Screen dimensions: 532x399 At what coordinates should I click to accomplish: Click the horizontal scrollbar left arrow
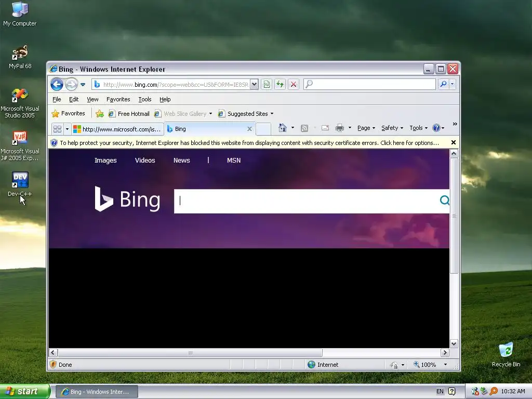coord(53,353)
